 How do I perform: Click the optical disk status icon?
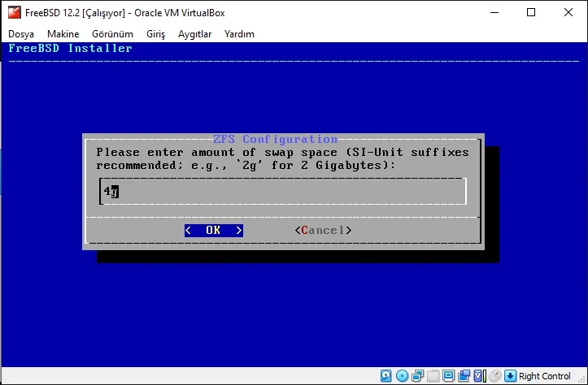tap(402, 375)
